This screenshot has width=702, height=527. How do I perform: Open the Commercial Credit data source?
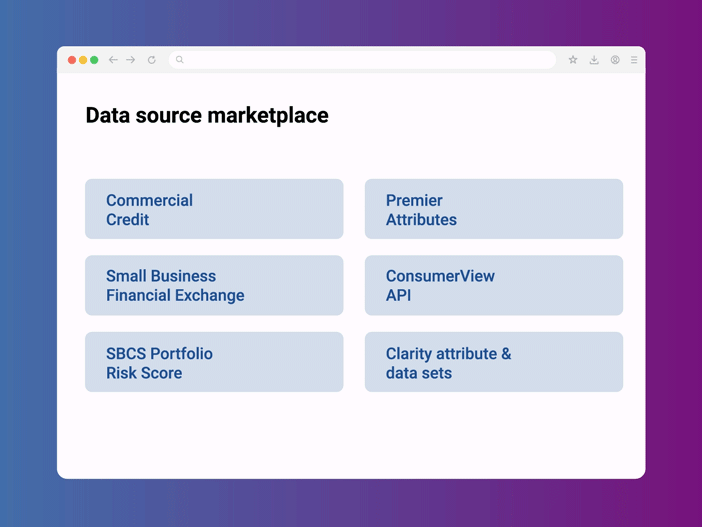click(x=214, y=209)
